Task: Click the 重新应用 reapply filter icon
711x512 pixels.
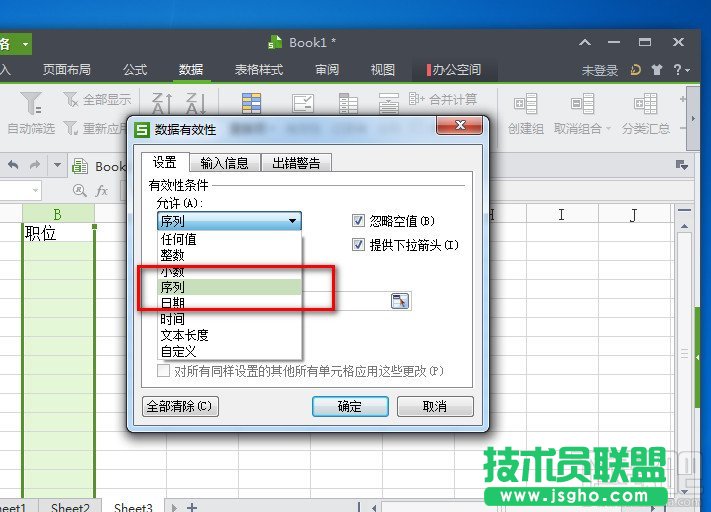Action: 71,128
